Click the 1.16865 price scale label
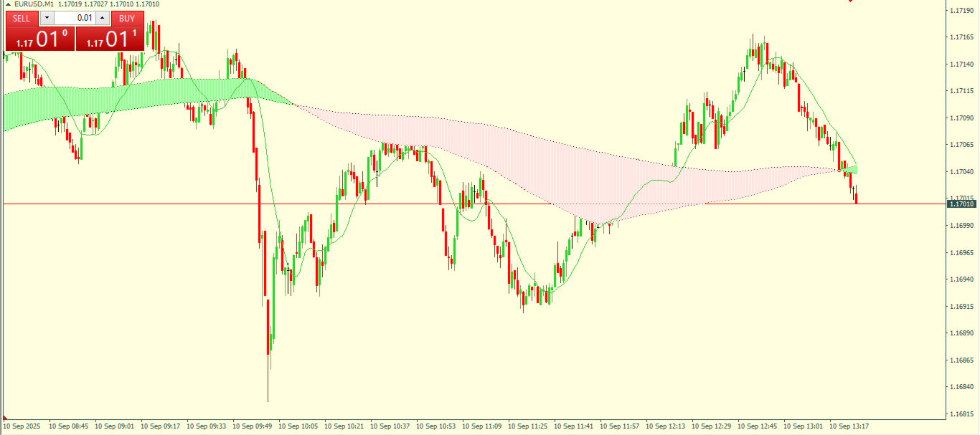980x435 pixels. (x=961, y=360)
